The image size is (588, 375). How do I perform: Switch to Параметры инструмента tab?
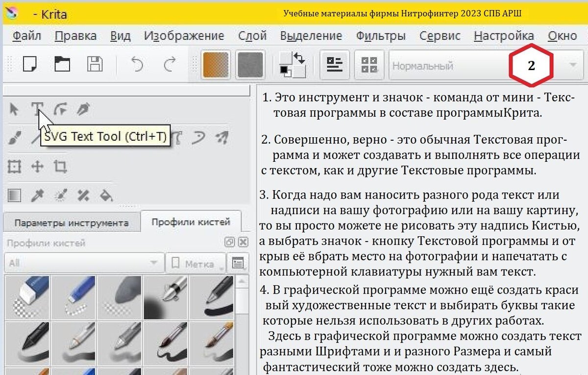(72, 223)
